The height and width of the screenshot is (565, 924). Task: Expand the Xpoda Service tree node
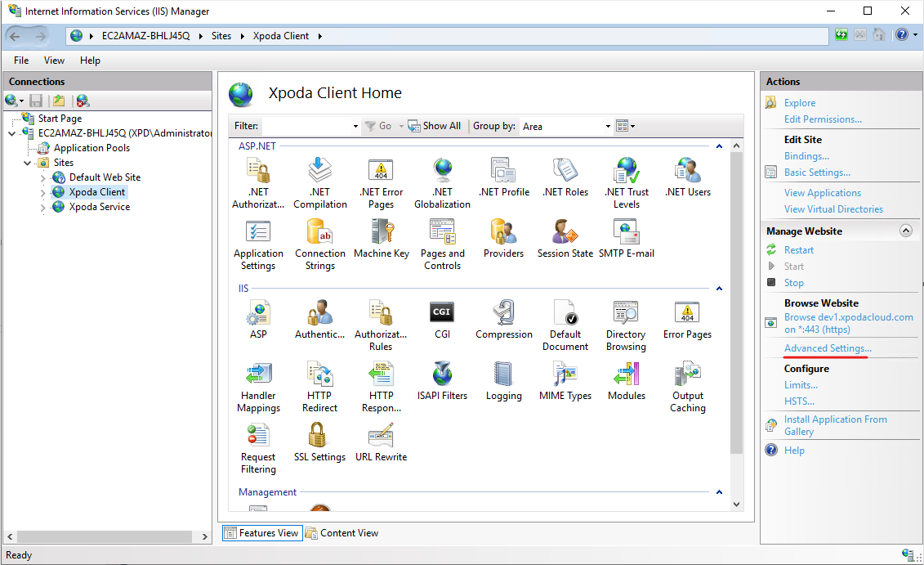[x=43, y=207]
